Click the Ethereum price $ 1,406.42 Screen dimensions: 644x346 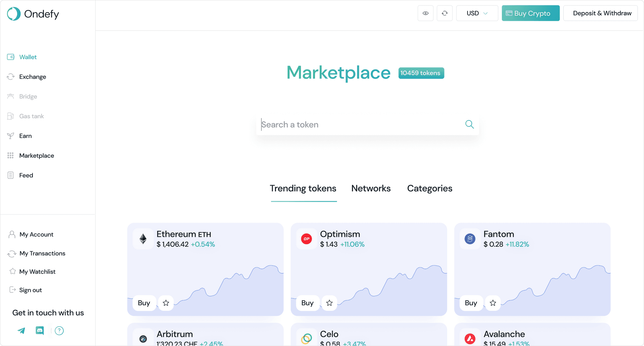tap(172, 245)
